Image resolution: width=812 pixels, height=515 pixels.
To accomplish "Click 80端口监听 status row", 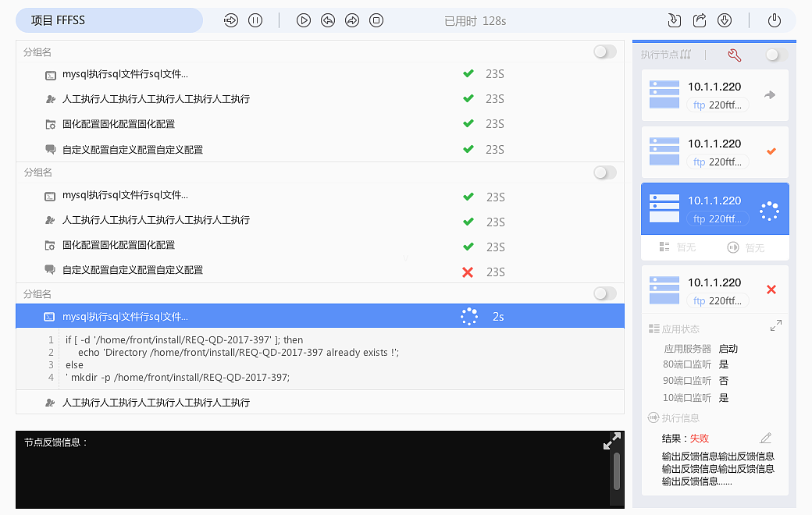I will click(696, 364).
